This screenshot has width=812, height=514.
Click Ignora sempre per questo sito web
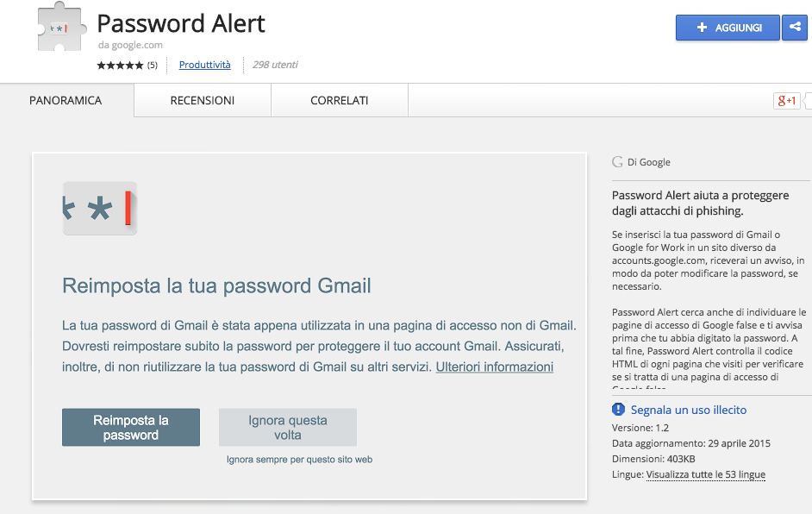299,460
